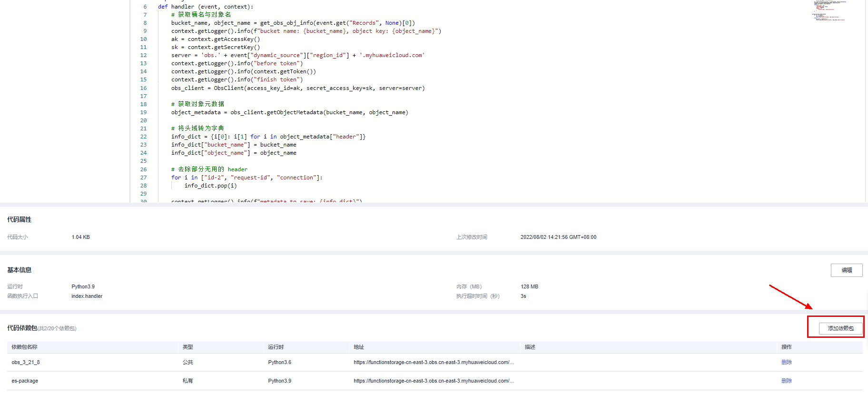Click 删除 for the es-package dependency
Screen dimensions: 868x394
click(787, 381)
